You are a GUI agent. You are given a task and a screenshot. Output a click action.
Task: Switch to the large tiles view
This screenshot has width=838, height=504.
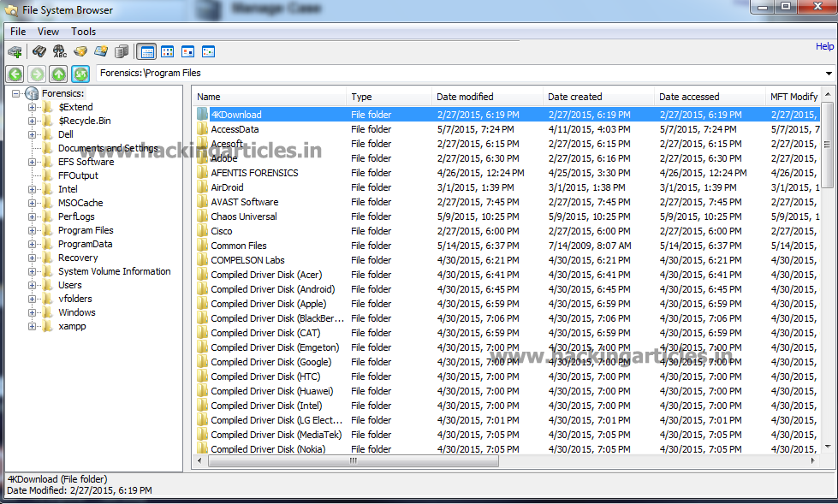tap(187, 52)
